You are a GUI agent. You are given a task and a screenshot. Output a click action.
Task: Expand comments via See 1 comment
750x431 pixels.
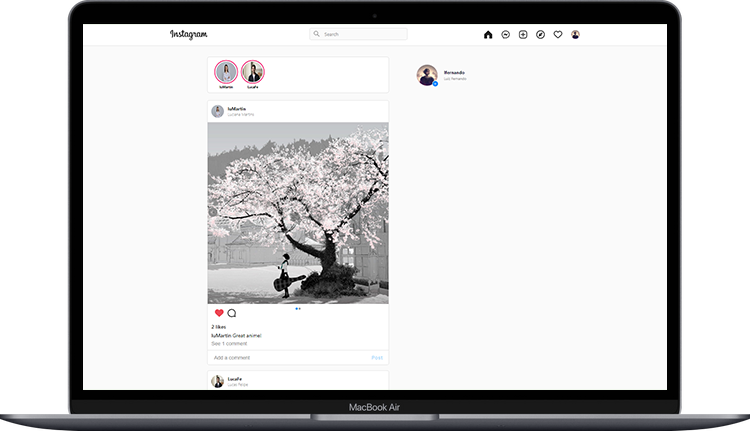228,343
